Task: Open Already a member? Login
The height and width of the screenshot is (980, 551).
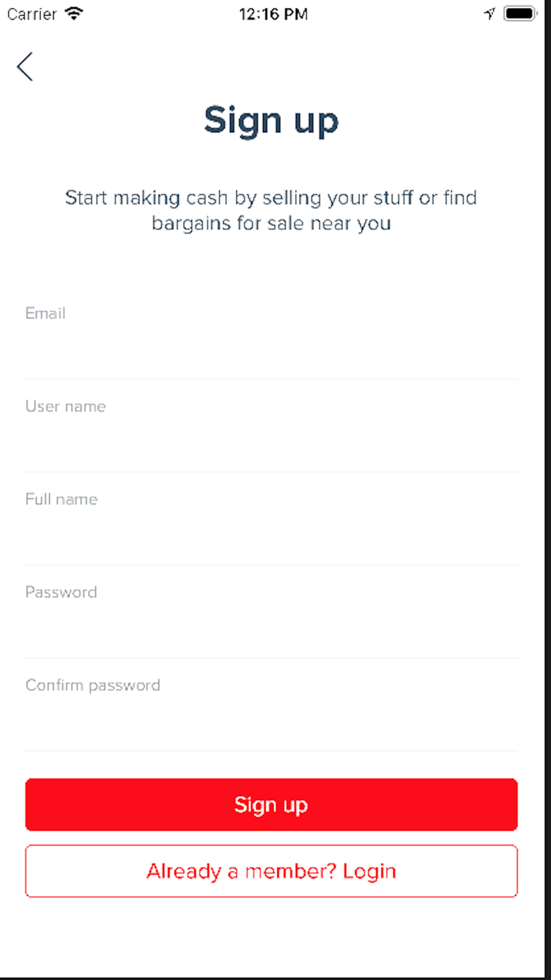Action: tap(271, 871)
